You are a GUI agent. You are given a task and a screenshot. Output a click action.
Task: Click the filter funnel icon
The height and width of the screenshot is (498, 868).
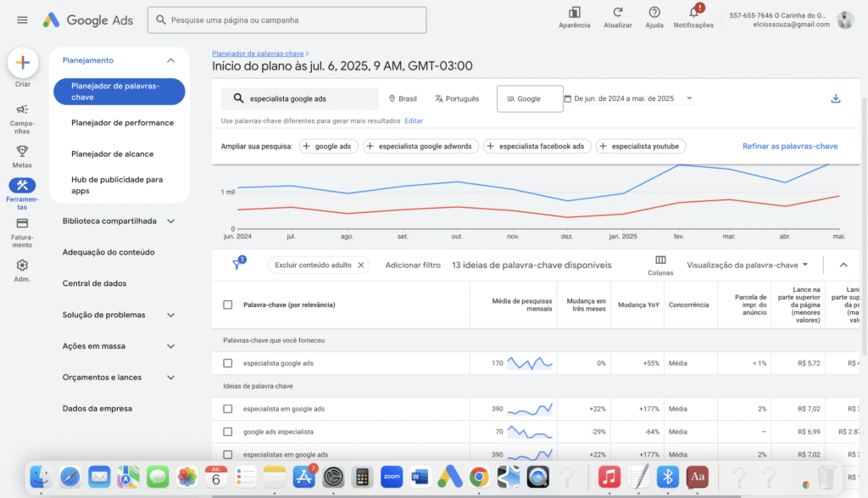pyautogui.click(x=237, y=264)
